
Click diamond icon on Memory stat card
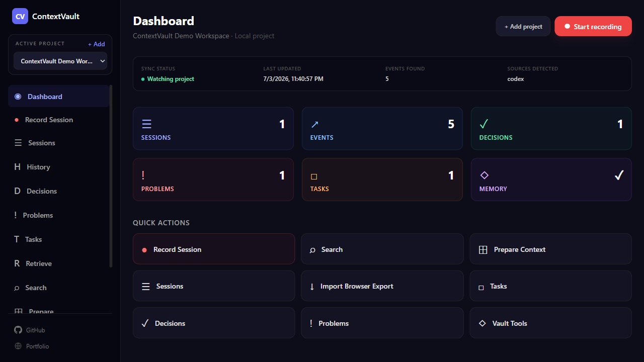pyautogui.click(x=485, y=175)
